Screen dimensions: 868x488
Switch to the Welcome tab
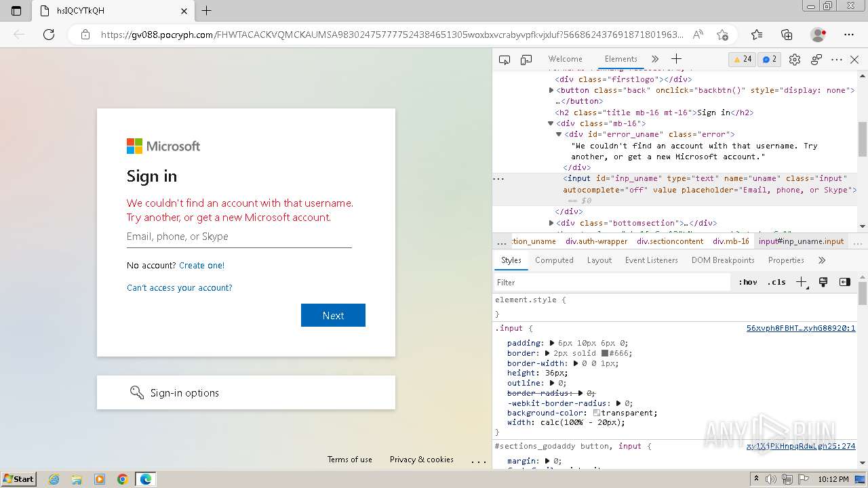565,59
